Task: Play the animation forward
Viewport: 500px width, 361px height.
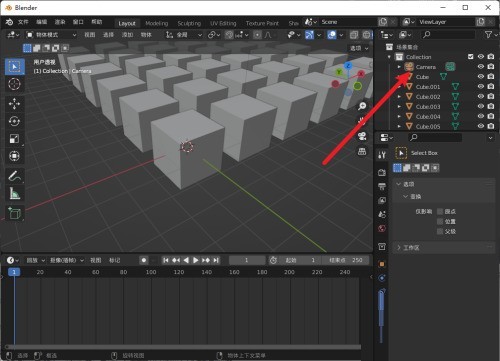Action: point(196,260)
